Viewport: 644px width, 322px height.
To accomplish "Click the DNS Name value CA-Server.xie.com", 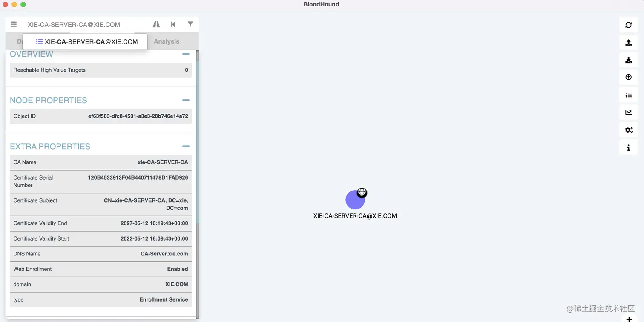I will pyautogui.click(x=164, y=254).
